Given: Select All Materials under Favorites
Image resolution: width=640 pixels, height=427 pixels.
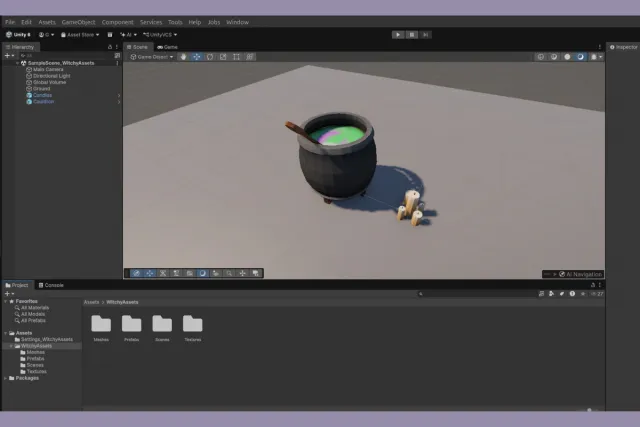Looking at the screenshot, I should coord(35,308).
